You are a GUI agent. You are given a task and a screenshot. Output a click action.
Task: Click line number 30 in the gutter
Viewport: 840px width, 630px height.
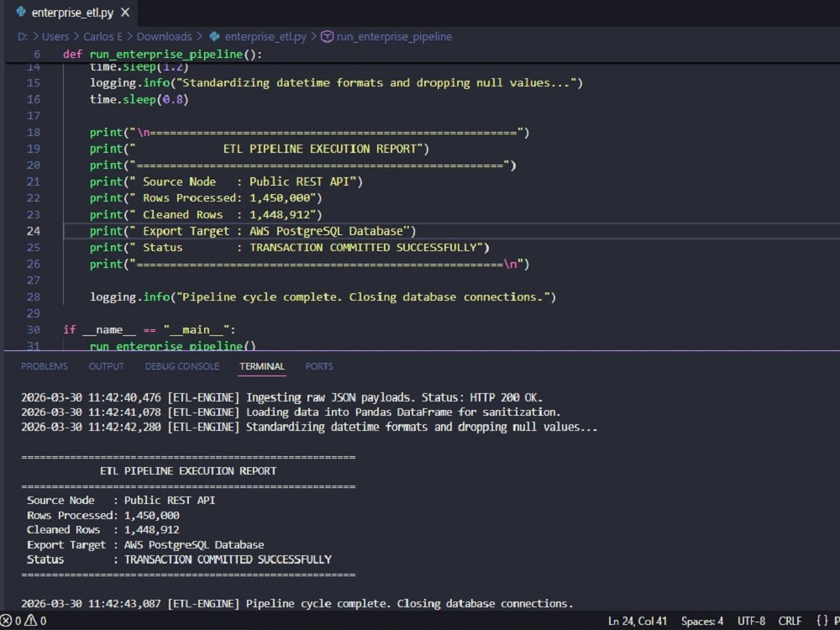point(34,329)
